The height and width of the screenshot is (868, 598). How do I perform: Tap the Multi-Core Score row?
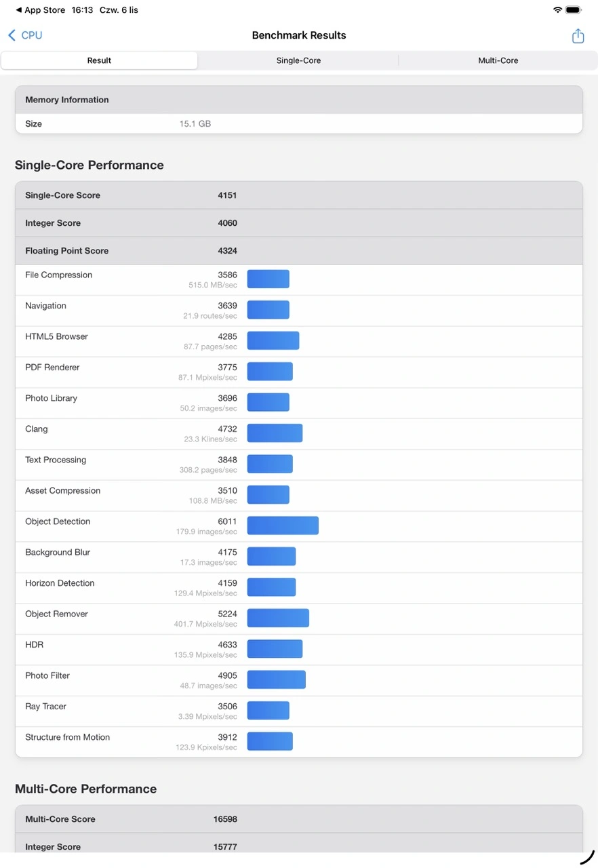pyautogui.click(x=298, y=819)
